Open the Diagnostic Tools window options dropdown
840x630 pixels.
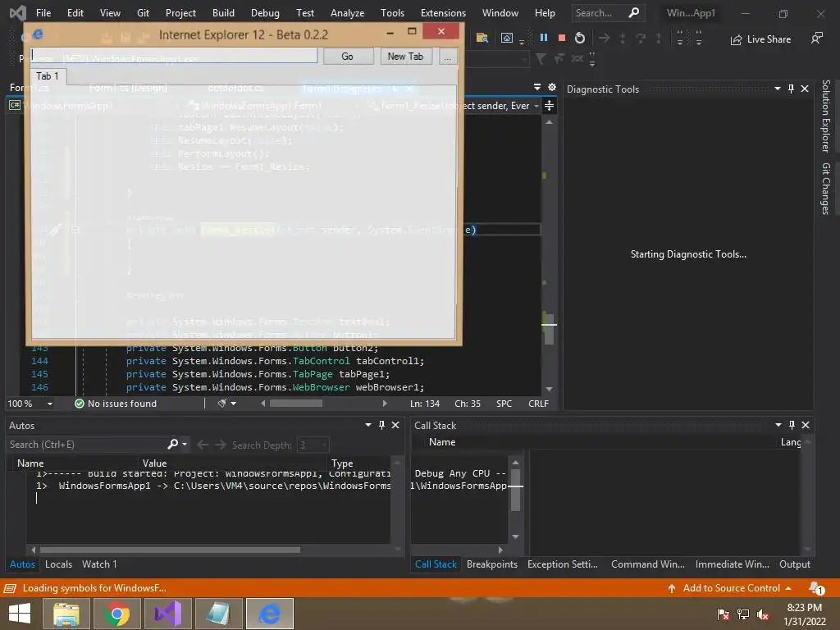[x=778, y=89]
